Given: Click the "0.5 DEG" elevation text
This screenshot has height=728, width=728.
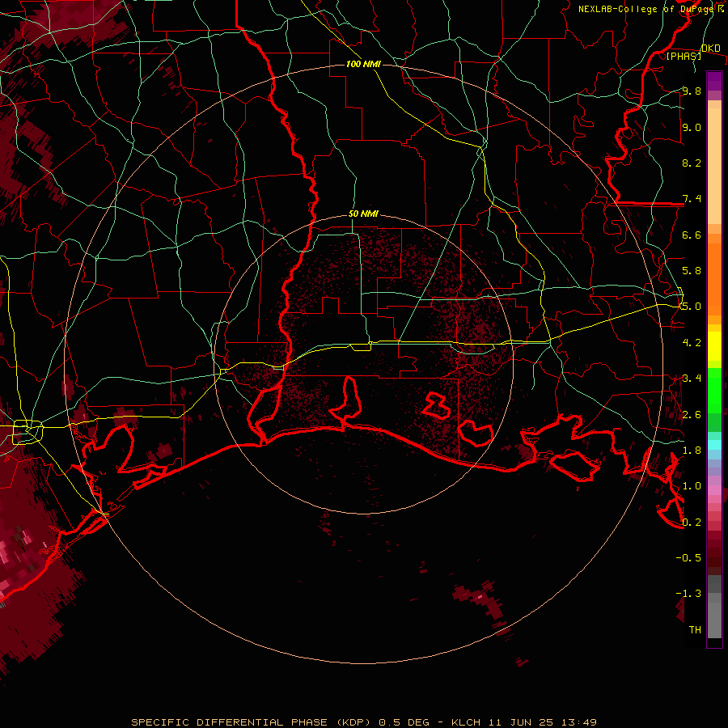Looking at the screenshot, I should point(405,722).
